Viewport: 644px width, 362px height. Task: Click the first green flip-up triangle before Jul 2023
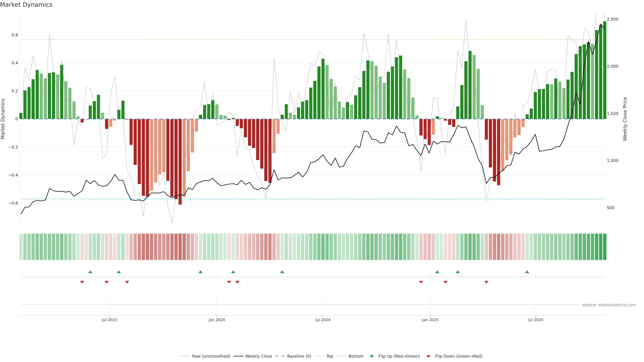90,272
